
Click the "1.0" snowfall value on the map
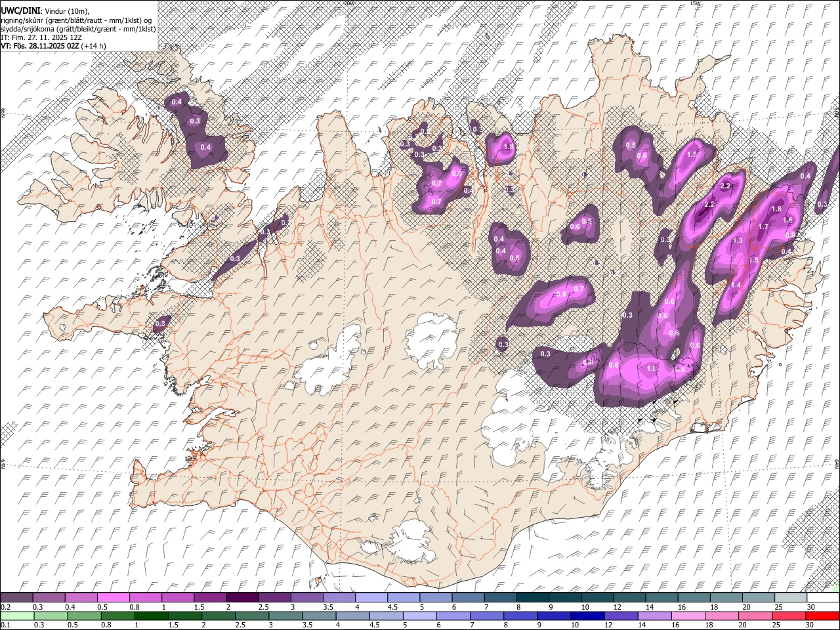click(652, 369)
